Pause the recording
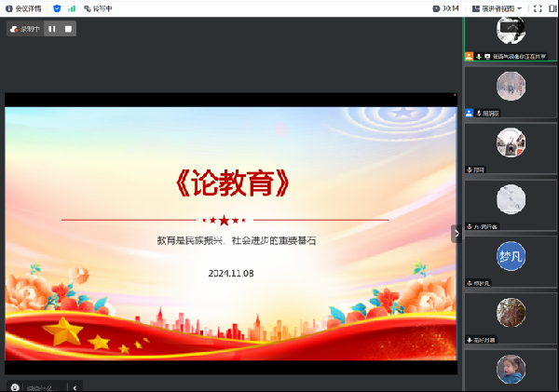 [x=52, y=29]
